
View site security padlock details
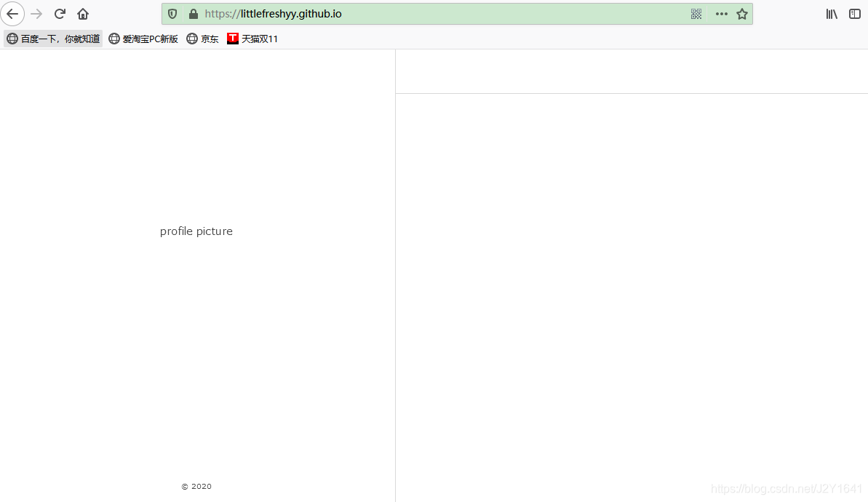coord(194,14)
